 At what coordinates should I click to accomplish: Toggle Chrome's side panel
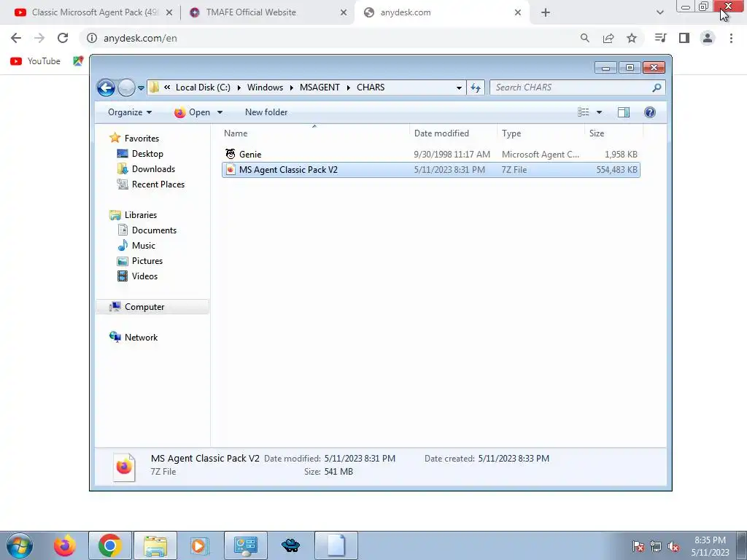tap(684, 38)
